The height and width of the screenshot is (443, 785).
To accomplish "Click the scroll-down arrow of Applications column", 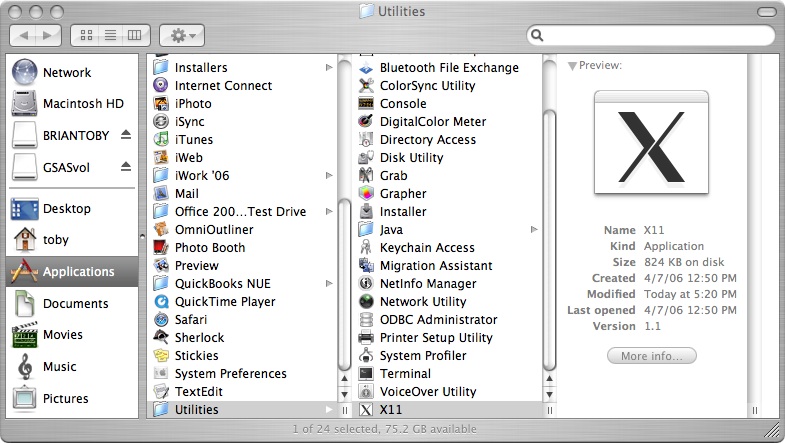I will [x=344, y=394].
